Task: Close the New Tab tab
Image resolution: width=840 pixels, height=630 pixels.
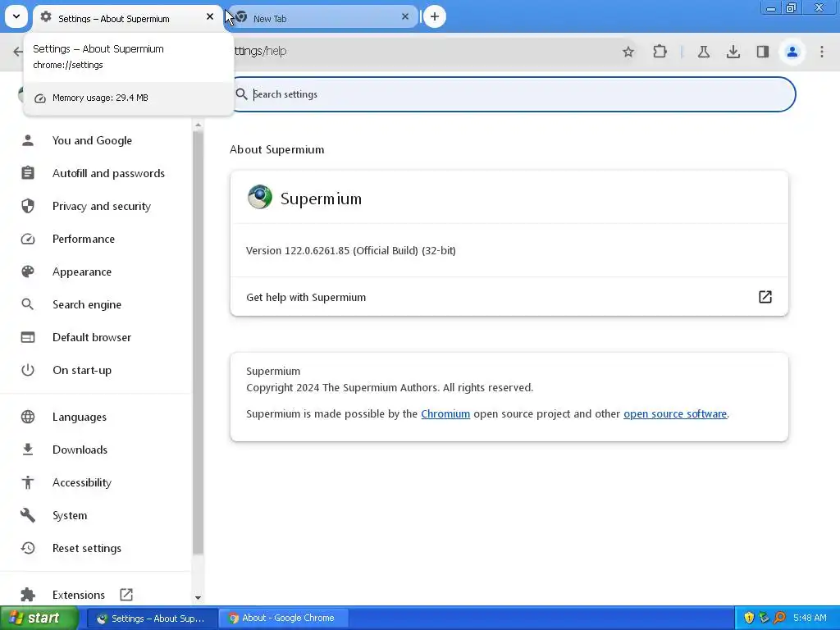Action: (405, 16)
